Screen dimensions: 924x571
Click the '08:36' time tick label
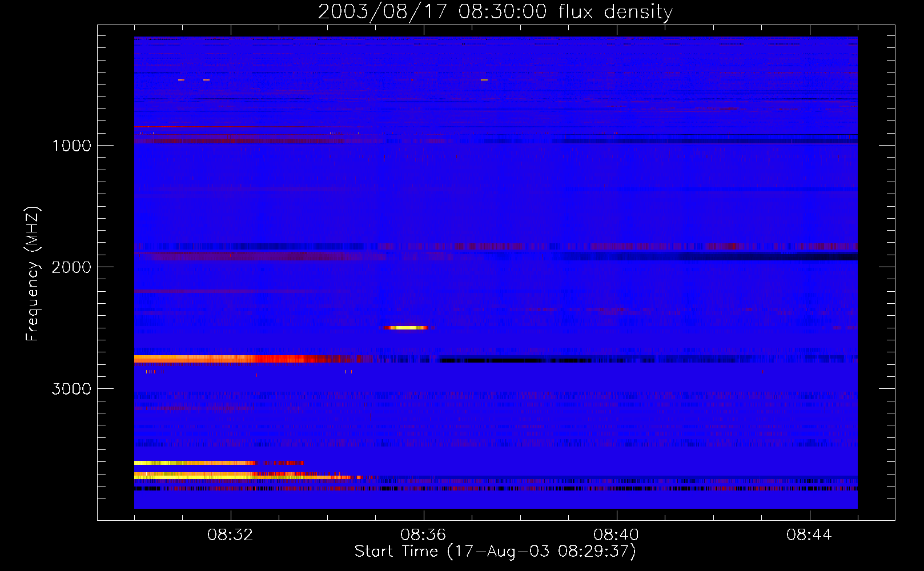tap(423, 535)
